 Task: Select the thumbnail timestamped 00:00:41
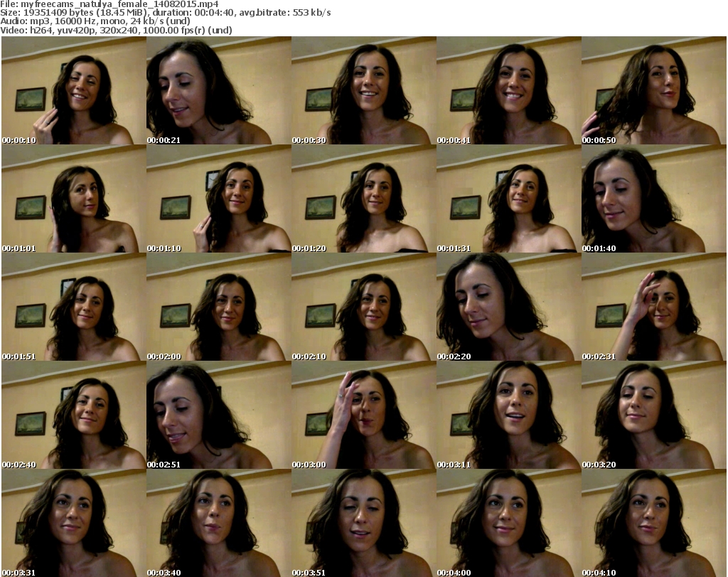509,90
